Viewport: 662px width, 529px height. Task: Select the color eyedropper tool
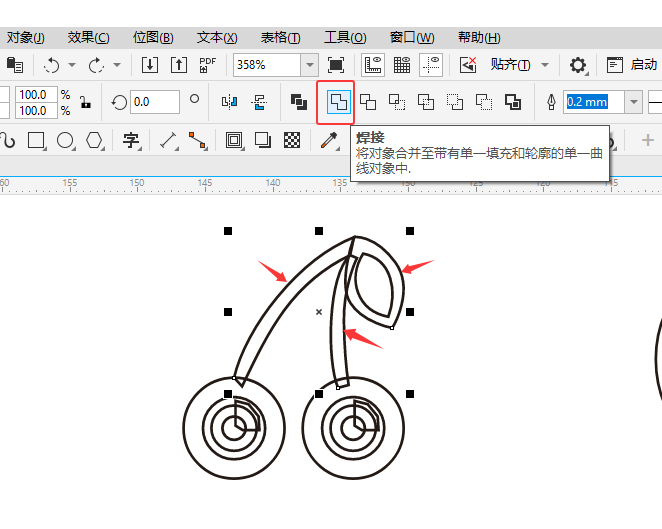click(329, 140)
